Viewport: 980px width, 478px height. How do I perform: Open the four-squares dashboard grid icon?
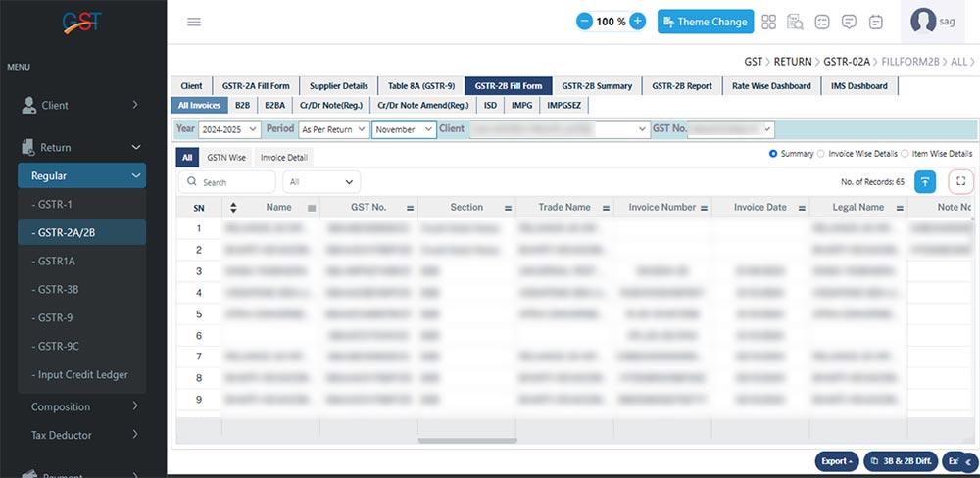point(769,22)
